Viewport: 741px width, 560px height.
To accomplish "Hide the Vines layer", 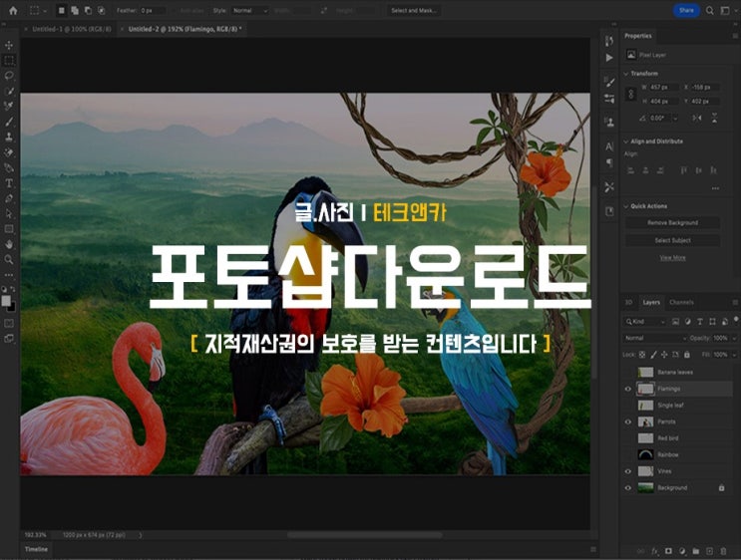I will [628, 471].
